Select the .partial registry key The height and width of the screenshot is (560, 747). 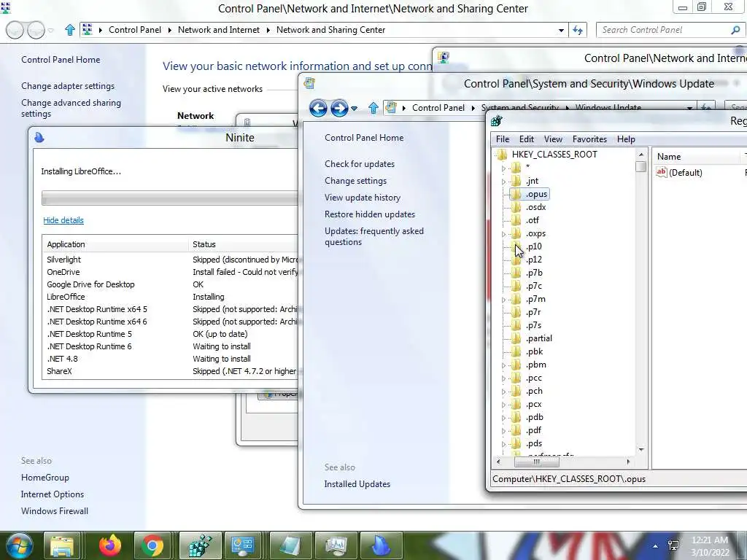(539, 338)
